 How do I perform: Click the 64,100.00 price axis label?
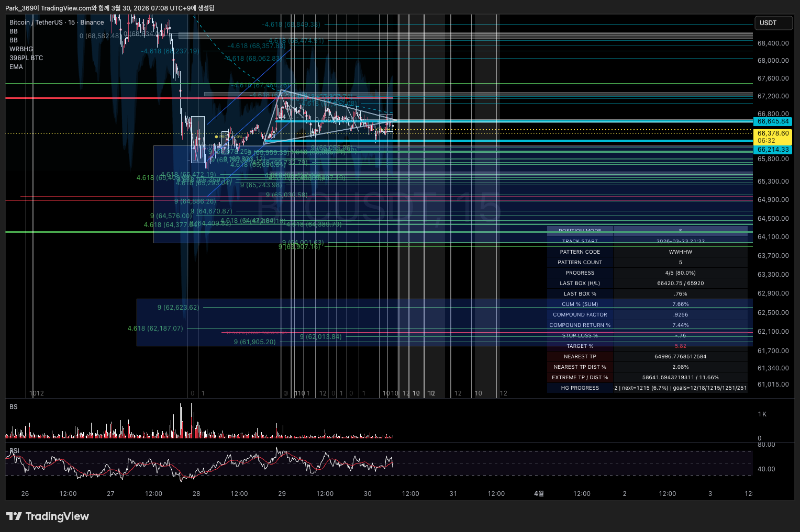[x=773, y=237]
